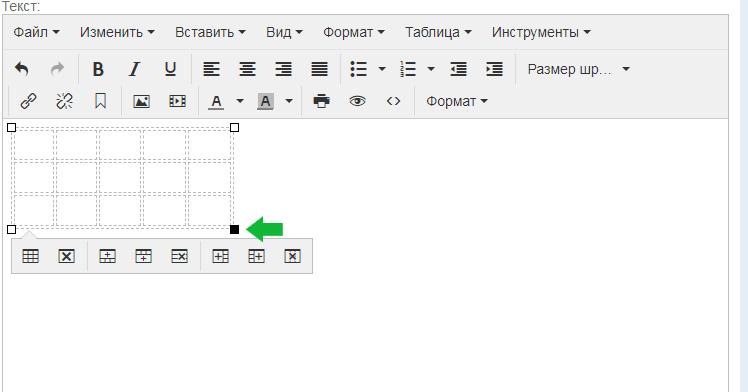The width and height of the screenshot is (748, 392).
Task: Insert an anchor bookmark
Action: [100, 101]
